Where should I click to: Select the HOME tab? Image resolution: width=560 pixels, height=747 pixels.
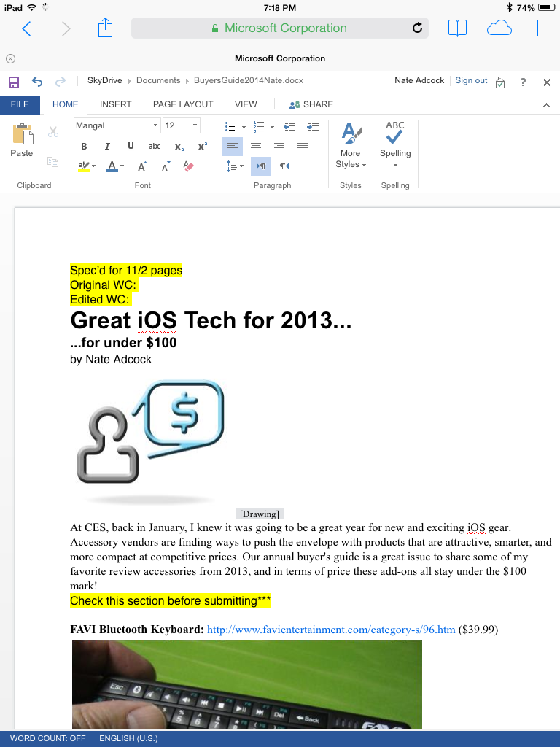65,105
